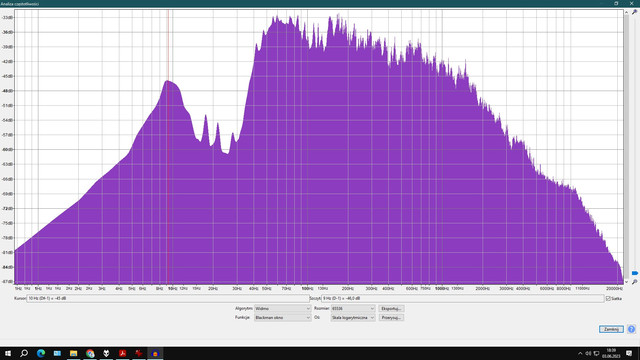Open the Oś dropdown set to Skala logarytmiczna

pyautogui.click(x=353, y=318)
